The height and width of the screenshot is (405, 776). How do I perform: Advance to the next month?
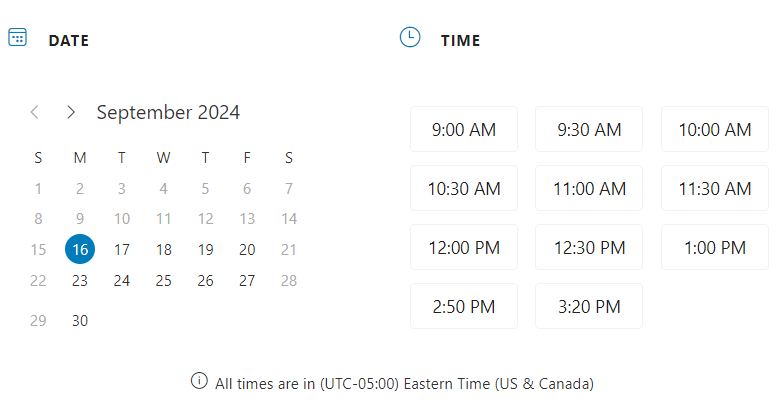tap(71, 112)
